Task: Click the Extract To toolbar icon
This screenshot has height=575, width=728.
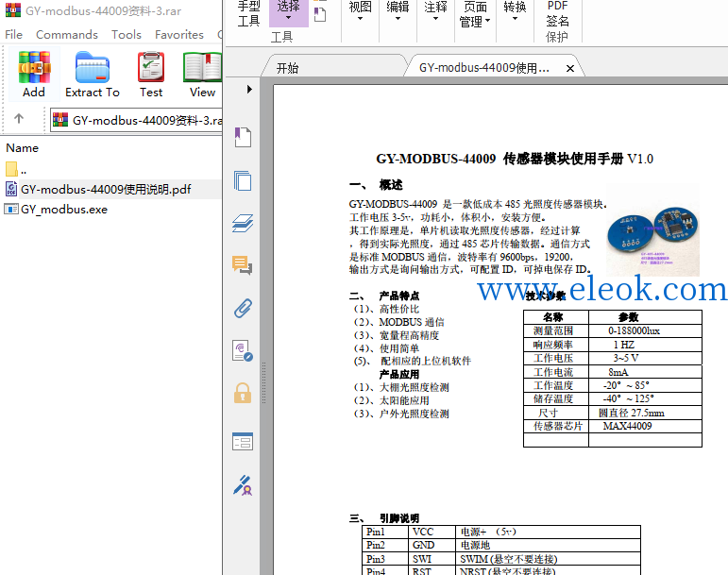Action: [93, 75]
